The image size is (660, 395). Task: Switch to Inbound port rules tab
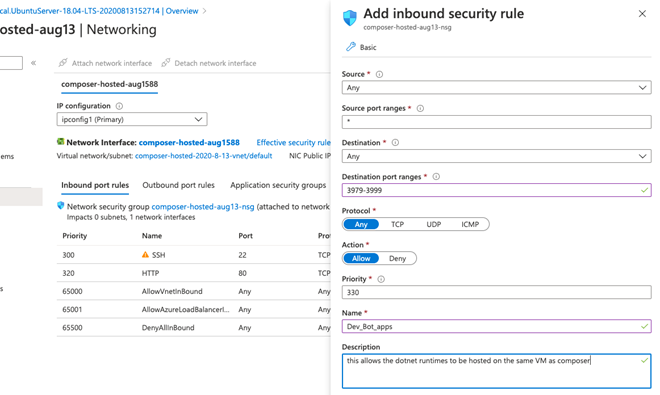tap(95, 185)
